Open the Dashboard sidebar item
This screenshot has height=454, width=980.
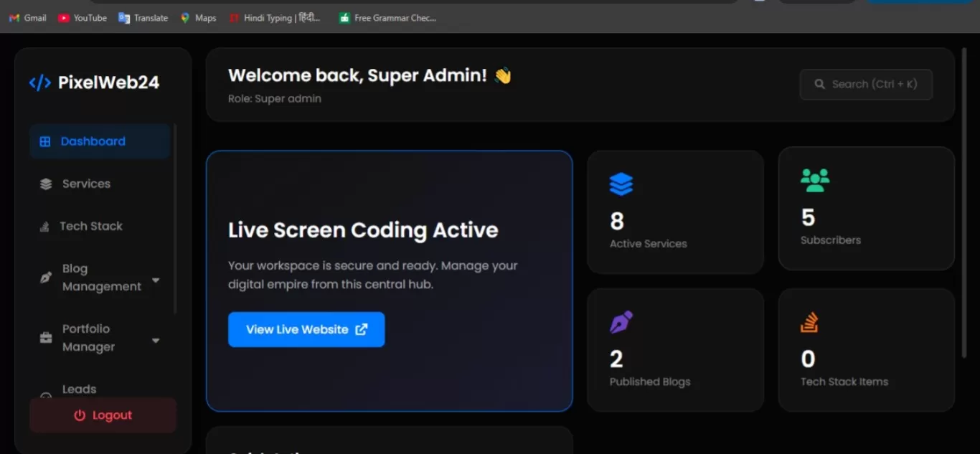[100, 141]
